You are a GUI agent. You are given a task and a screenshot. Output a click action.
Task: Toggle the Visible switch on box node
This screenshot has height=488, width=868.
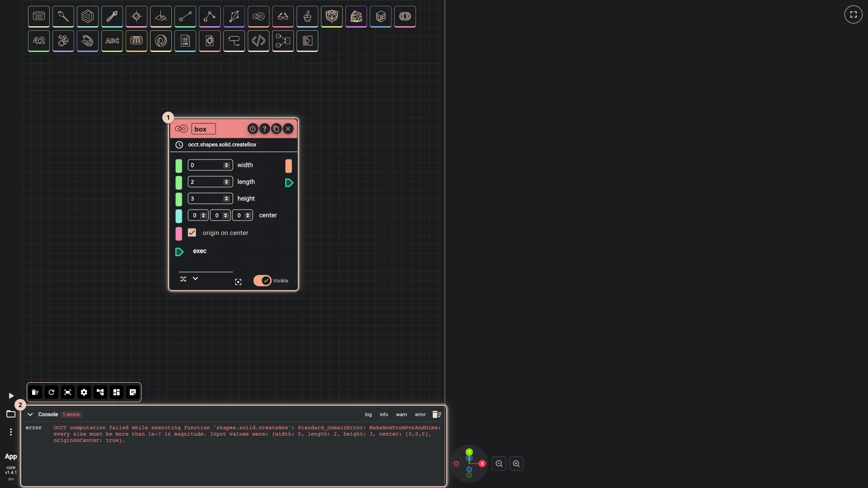[262, 281]
